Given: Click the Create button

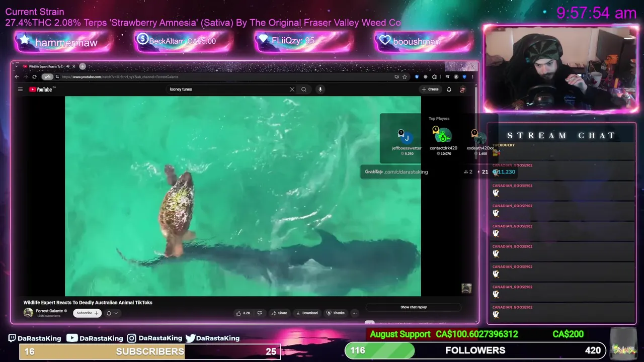Looking at the screenshot, I should point(430,89).
